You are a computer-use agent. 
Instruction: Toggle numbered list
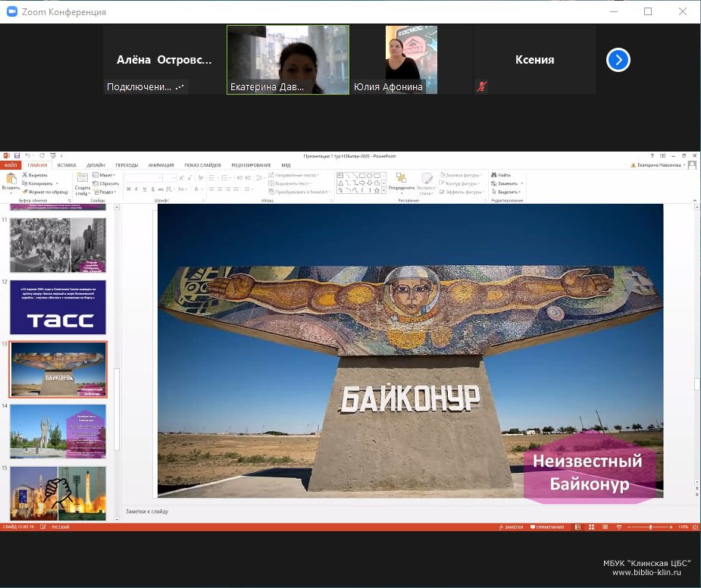[225, 178]
